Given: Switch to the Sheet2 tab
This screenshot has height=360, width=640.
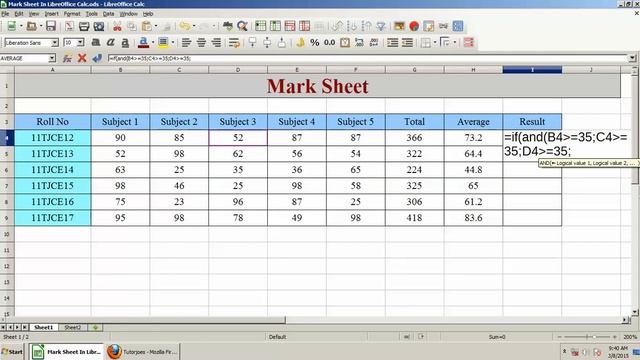Looking at the screenshot, I should tap(73, 327).
